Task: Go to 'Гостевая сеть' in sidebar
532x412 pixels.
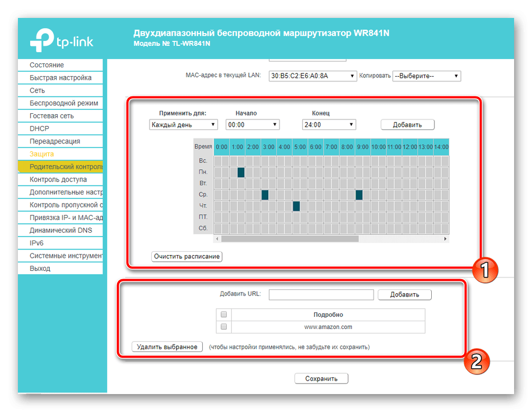Action: tap(52, 116)
